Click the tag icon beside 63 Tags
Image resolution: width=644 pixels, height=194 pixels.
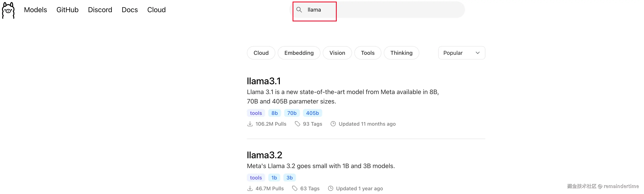[x=295, y=188]
